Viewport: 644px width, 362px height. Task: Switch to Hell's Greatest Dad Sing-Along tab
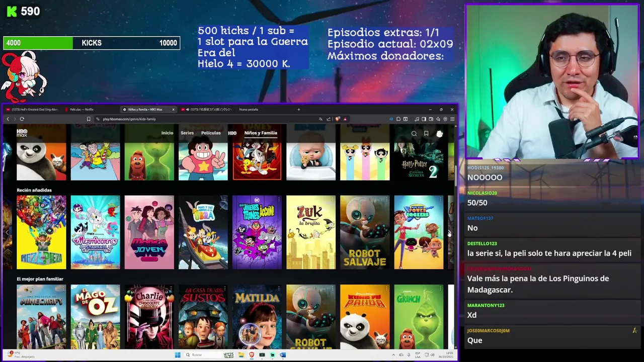pyautogui.click(x=32, y=109)
